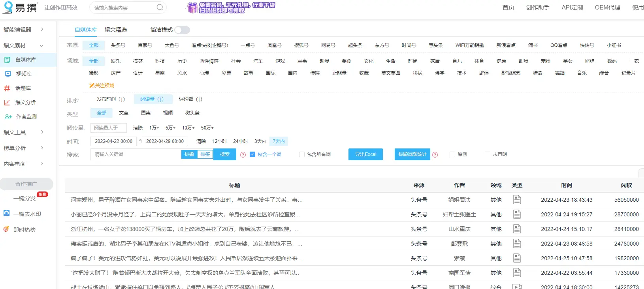Click the search magnifier icon in top bar
This screenshot has width=644, height=289.
point(160,7)
